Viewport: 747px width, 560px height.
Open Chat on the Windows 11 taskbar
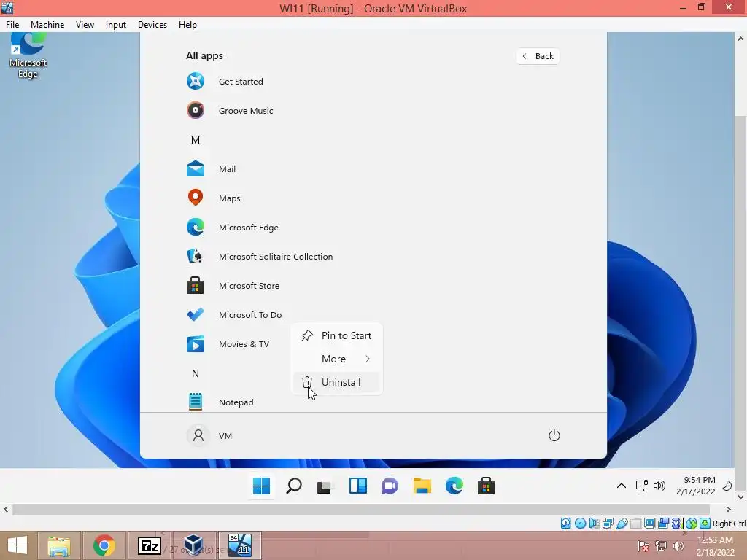[x=390, y=486]
